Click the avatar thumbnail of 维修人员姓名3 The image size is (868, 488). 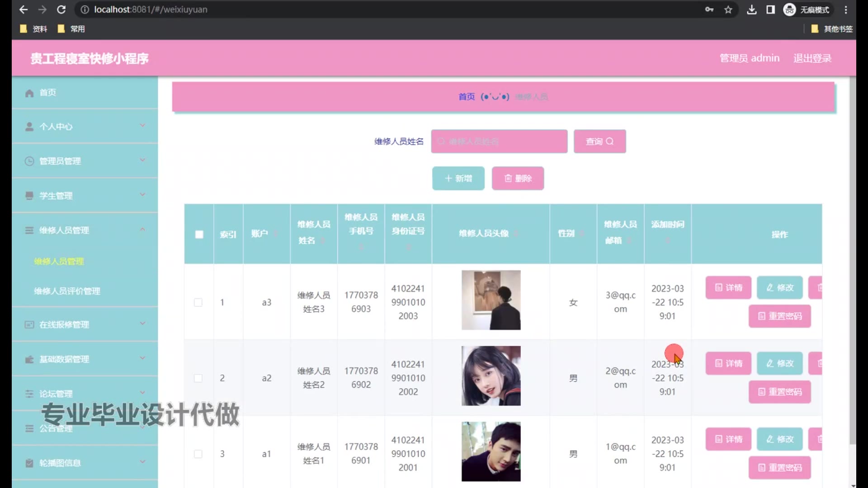[491, 300]
